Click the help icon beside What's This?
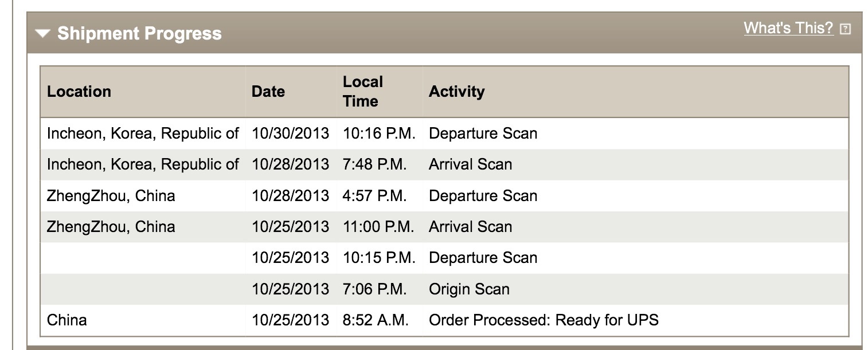 [x=845, y=29]
